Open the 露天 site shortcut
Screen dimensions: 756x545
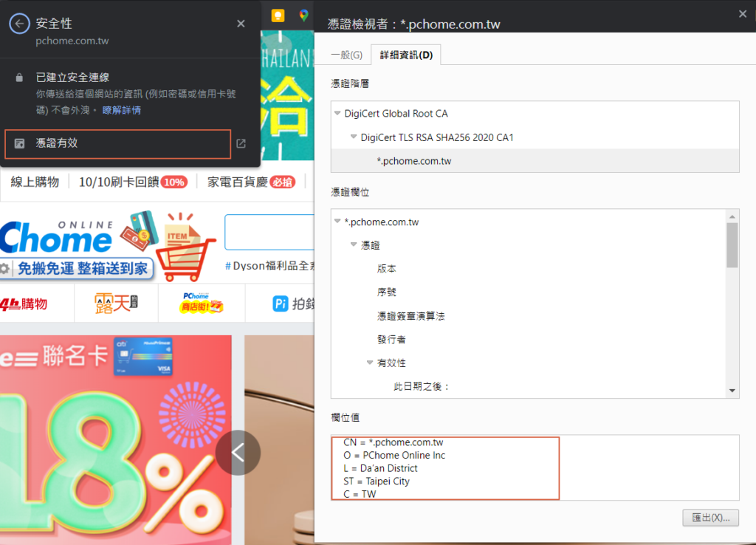[x=116, y=304]
